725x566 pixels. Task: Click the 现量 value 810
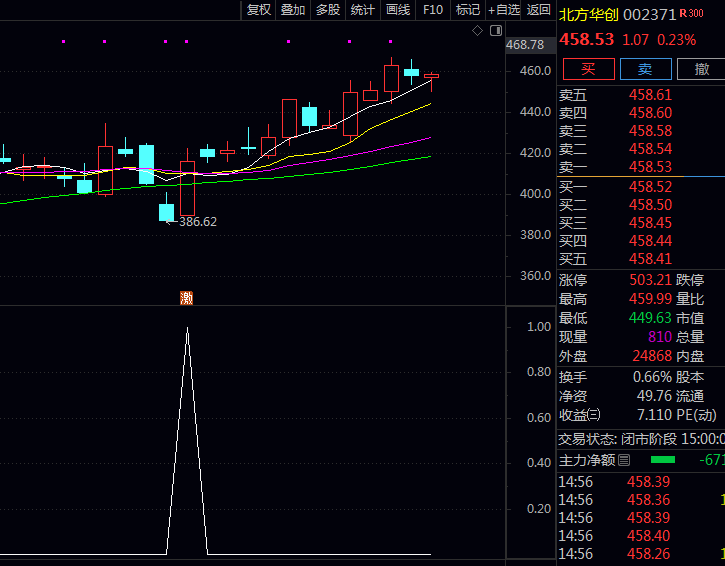tap(660, 337)
